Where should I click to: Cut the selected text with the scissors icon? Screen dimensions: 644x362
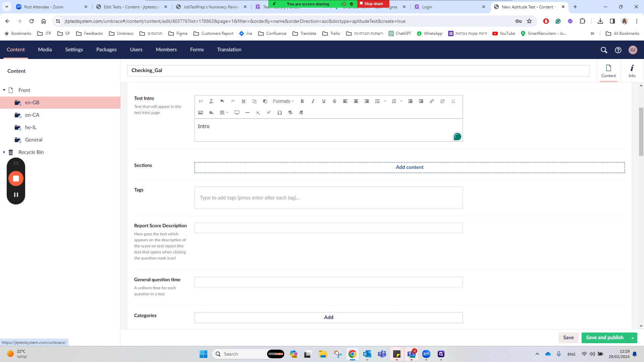[x=244, y=101]
